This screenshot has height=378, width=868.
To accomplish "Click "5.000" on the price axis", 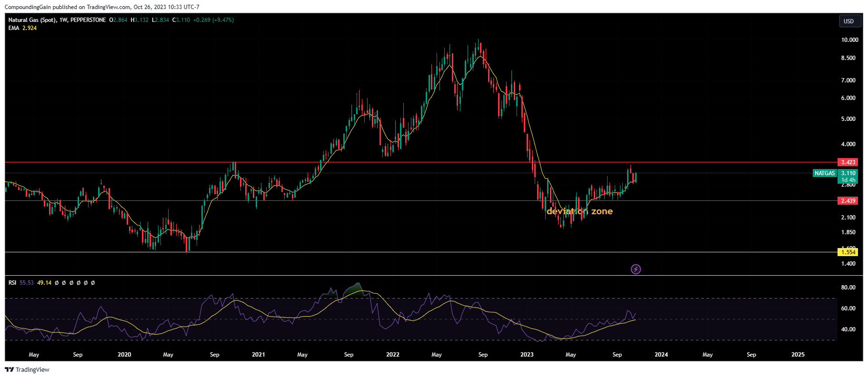I will (848, 119).
